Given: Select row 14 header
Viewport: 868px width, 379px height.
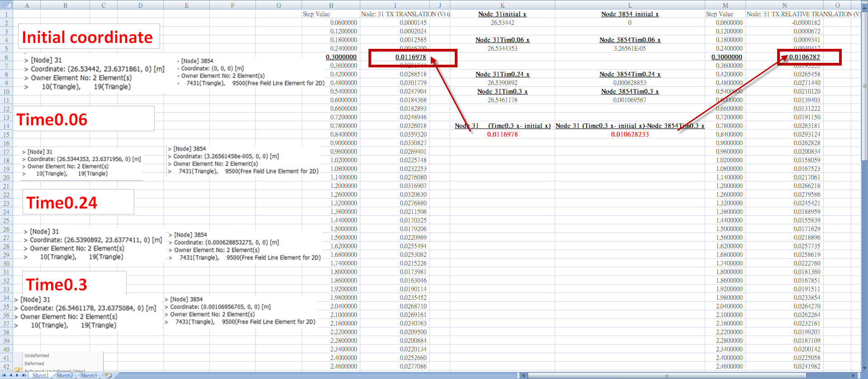Looking at the screenshot, I should tap(6, 126).
